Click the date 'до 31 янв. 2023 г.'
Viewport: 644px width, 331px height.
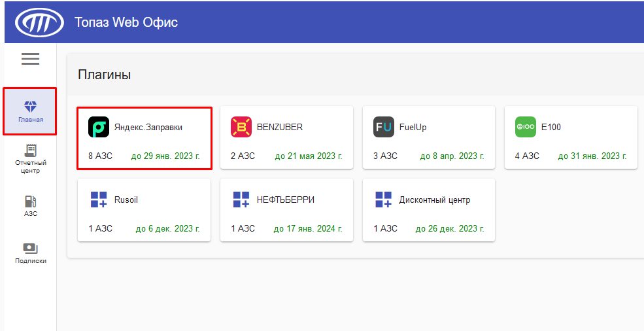(592, 156)
